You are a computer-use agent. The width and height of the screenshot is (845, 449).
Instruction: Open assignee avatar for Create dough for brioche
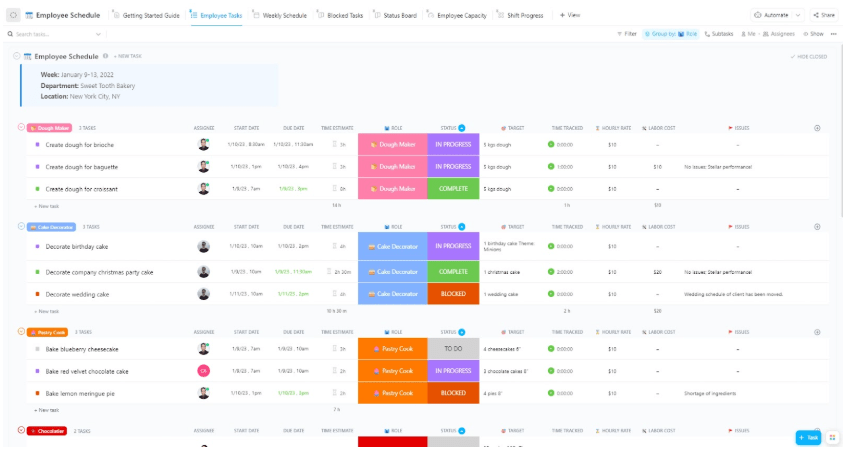[204, 144]
